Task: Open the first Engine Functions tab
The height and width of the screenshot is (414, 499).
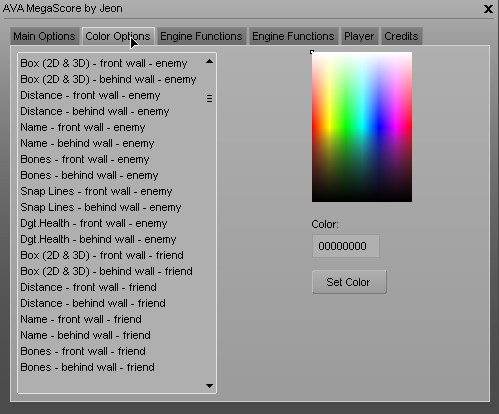Action: pos(201,36)
